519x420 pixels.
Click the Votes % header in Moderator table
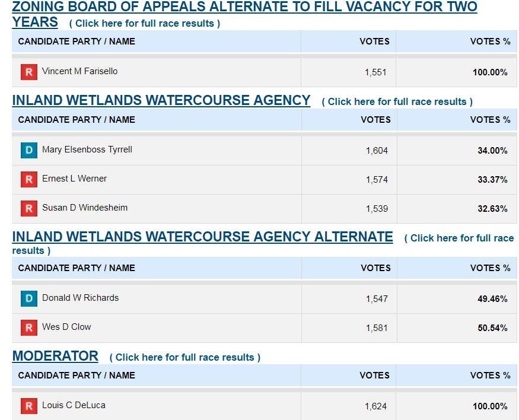point(490,375)
